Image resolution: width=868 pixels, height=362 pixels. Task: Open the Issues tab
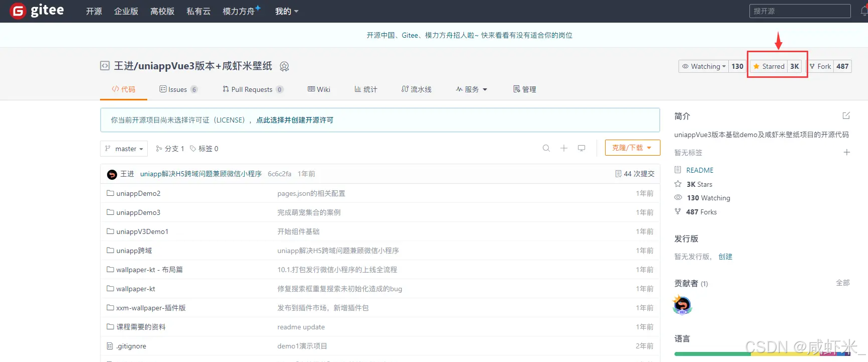tap(178, 89)
